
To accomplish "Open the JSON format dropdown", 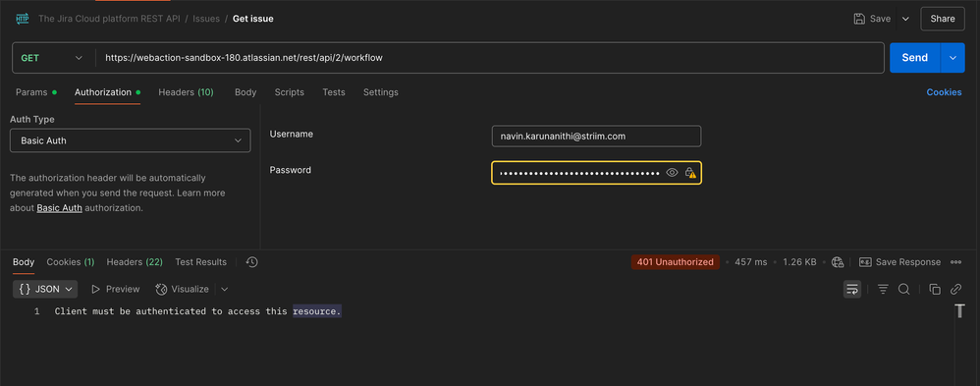I will tap(45, 289).
